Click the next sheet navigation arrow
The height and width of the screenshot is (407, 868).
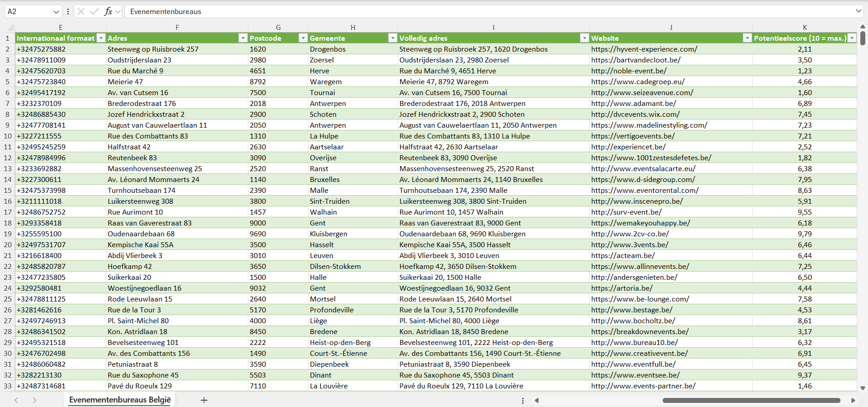34,400
